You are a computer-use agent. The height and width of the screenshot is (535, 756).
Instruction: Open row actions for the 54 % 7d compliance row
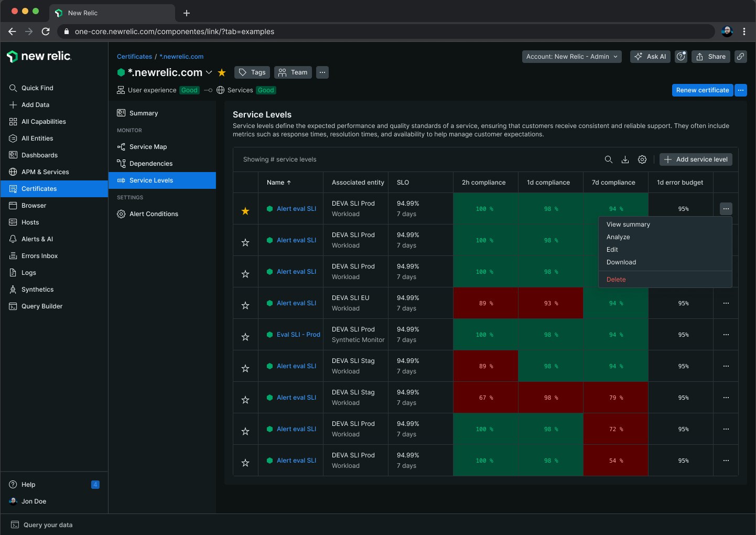point(726,461)
